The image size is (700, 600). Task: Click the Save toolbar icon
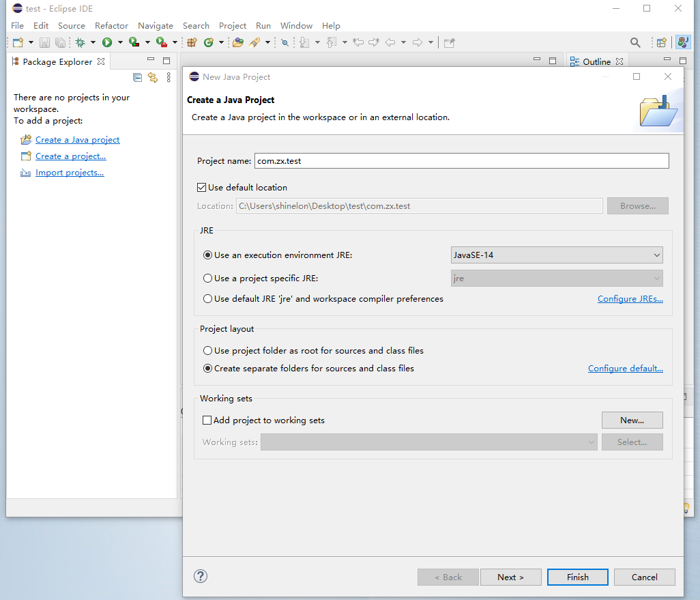(44, 42)
